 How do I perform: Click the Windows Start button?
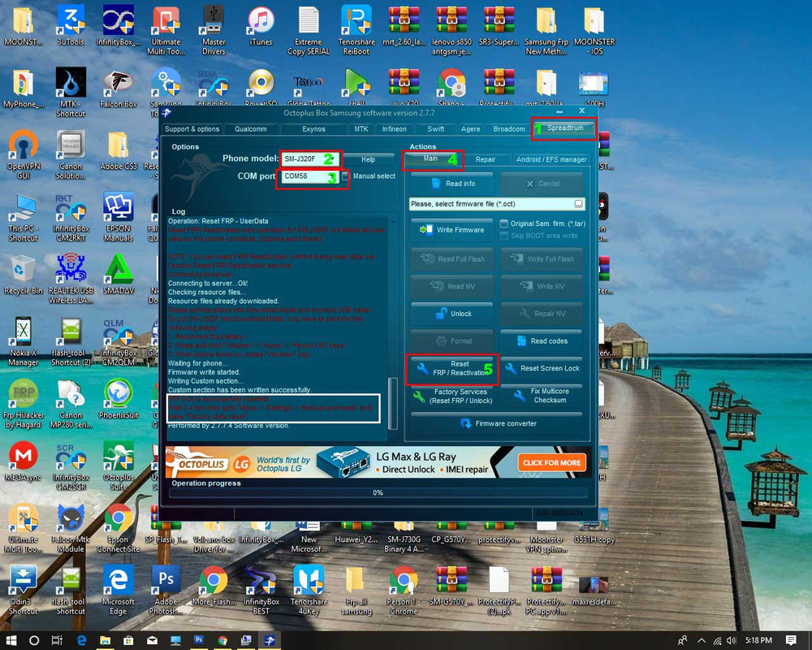click(11, 640)
